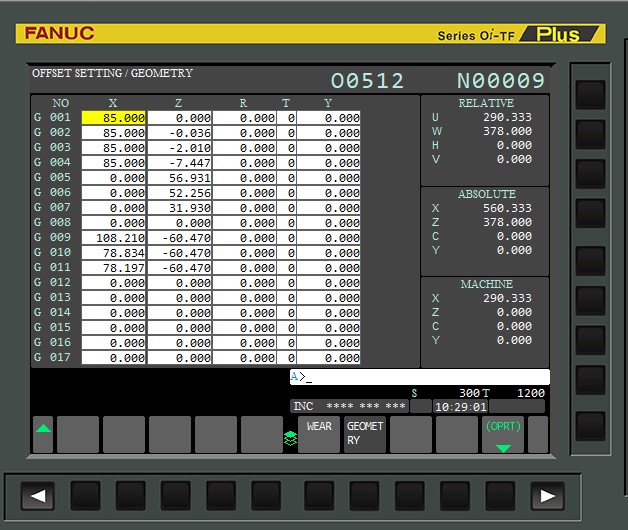Image resolution: width=628 pixels, height=530 pixels.
Task: Open the (OPRT) operations softkey menu
Action: (x=503, y=434)
